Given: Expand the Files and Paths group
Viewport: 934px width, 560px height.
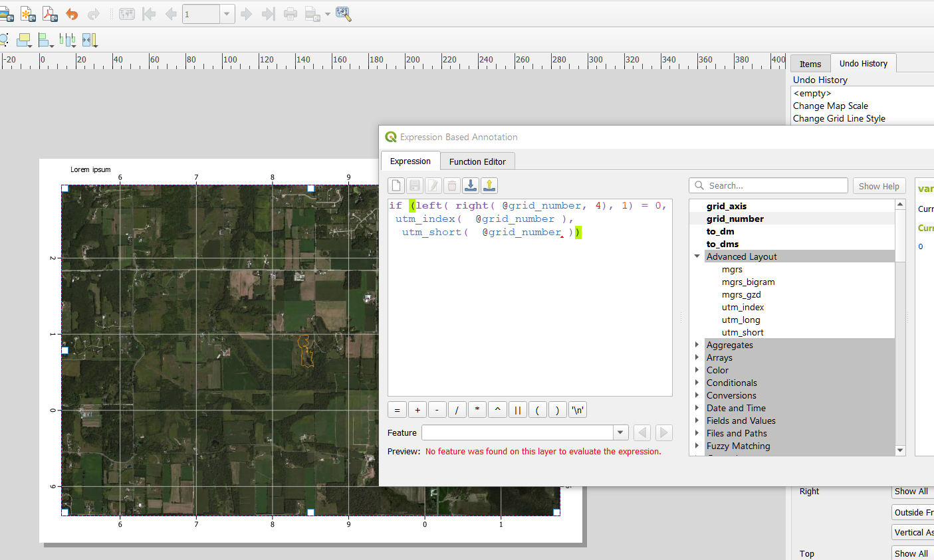Looking at the screenshot, I should [x=697, y=433].
